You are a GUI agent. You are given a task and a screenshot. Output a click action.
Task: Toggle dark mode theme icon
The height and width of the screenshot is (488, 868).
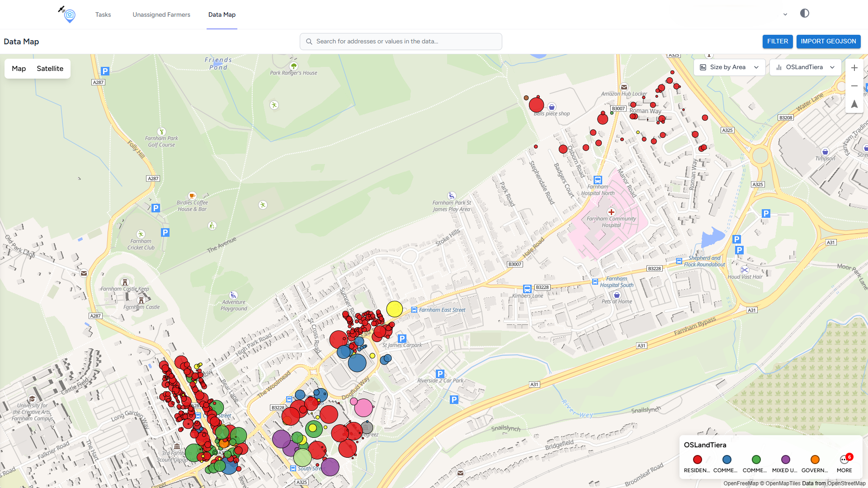tap(804, 13)
